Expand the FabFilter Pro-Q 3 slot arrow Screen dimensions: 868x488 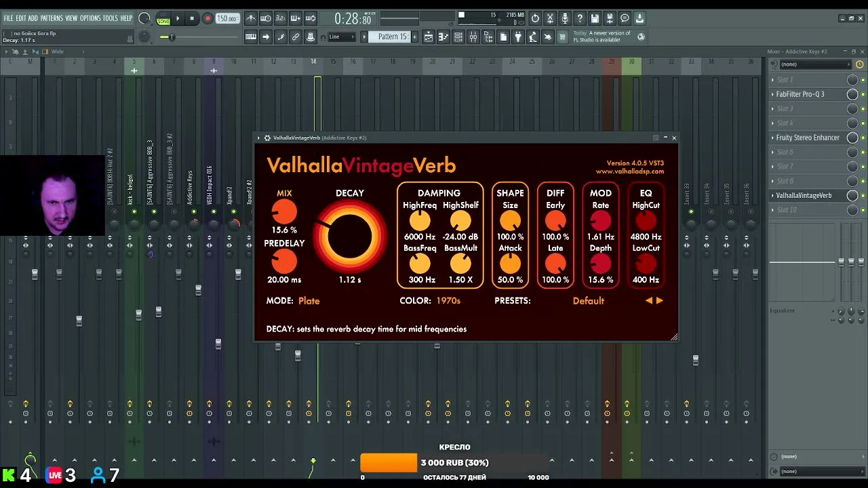pos(772,94)
